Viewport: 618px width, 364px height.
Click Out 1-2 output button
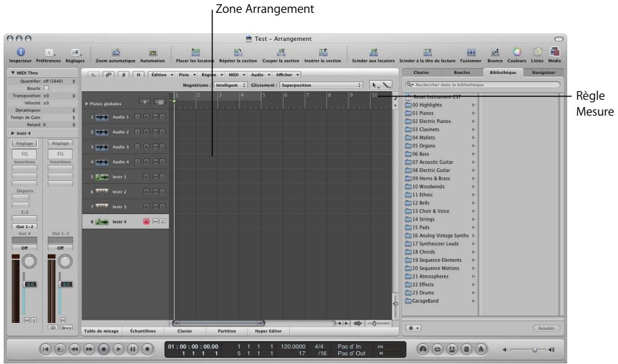pyautogui.click(x=24, y=227)
